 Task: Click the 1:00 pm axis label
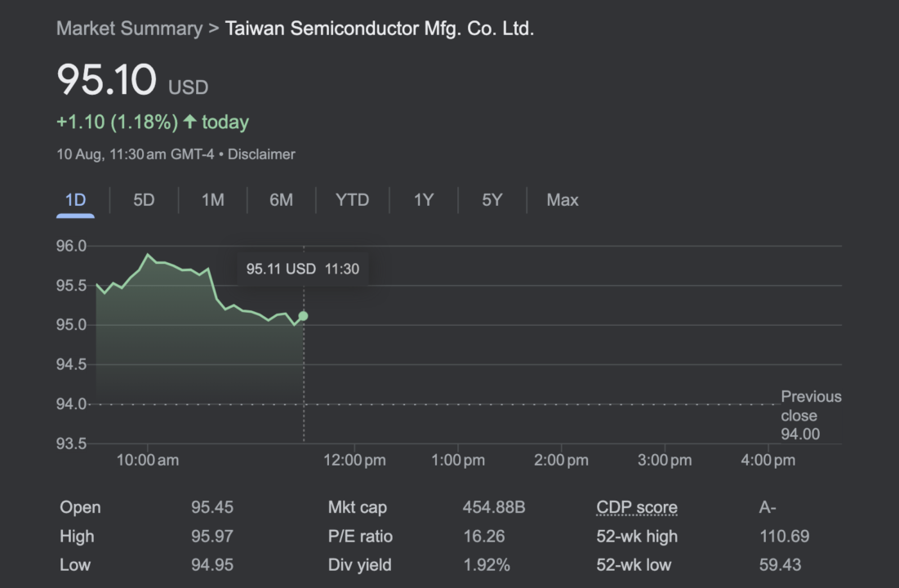(x=458, y=460)
